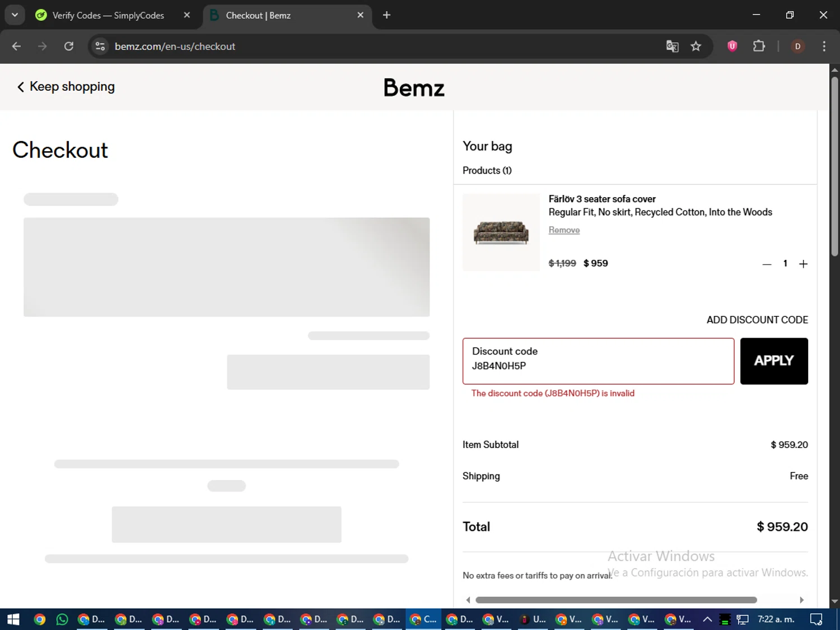Open the tab search dropdown arrow
This screenshot has width=840, height=630.
tap(15, 15)
